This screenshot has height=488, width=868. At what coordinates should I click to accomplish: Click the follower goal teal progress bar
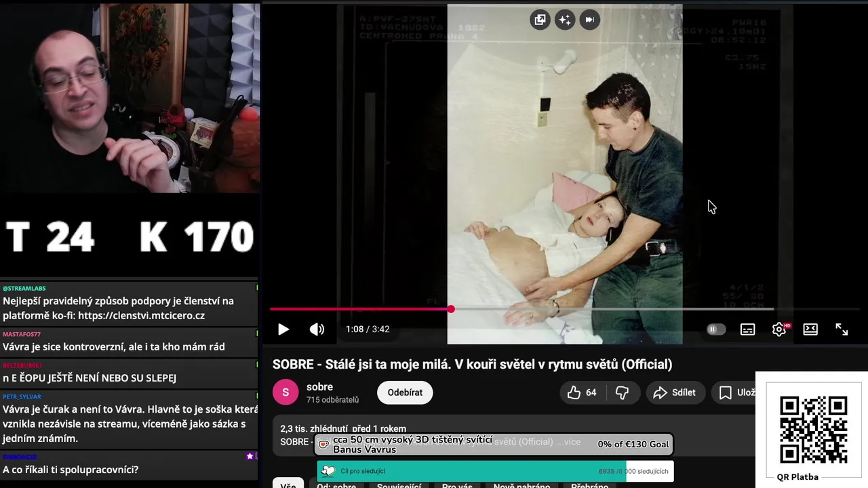[x=471, y=471]
